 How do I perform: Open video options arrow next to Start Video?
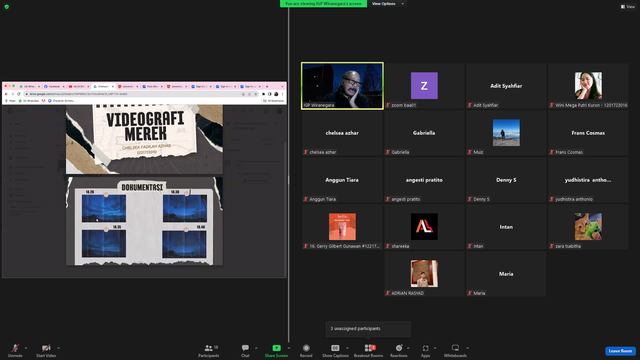[59, 348]
